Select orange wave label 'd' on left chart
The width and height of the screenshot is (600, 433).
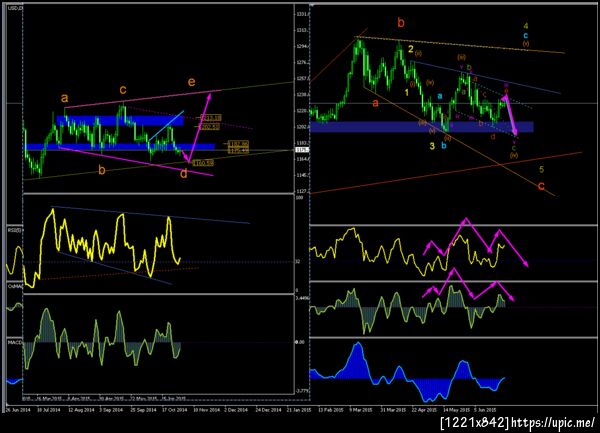[x=184, y=174]
